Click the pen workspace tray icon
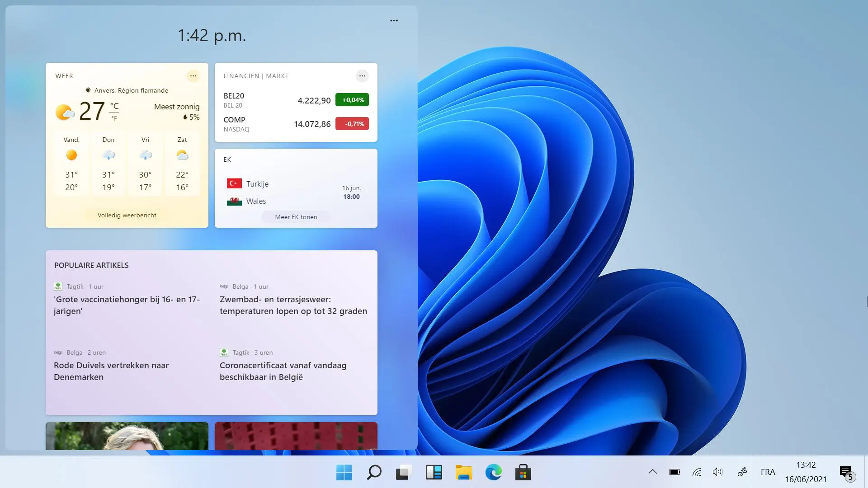Screen dimensions: 868x488 742,472
